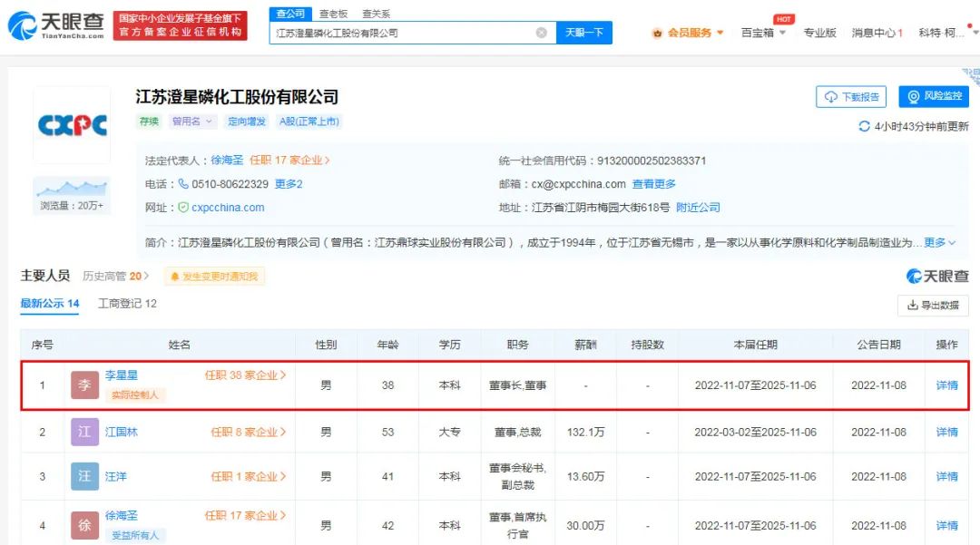Click the 存续 status tag
The width and height of the screenshot is (980, 545).
coord(149,122)
